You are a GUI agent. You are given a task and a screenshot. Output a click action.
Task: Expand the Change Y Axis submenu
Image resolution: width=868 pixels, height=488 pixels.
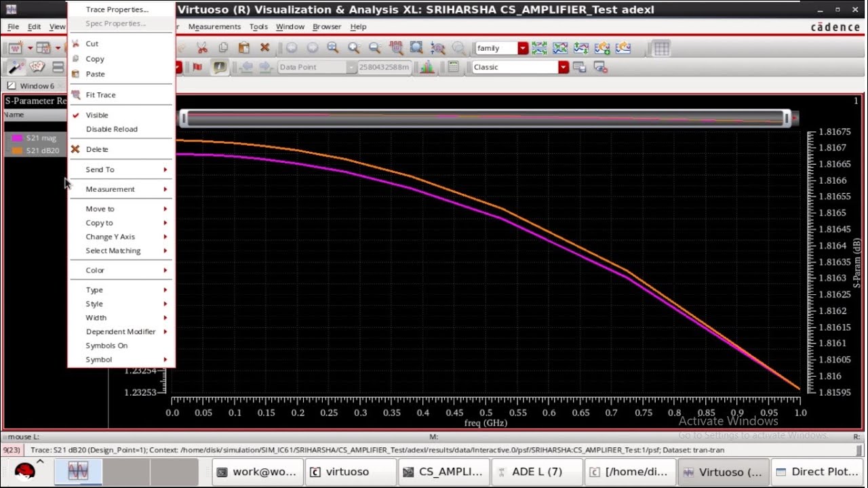(121, 237)
